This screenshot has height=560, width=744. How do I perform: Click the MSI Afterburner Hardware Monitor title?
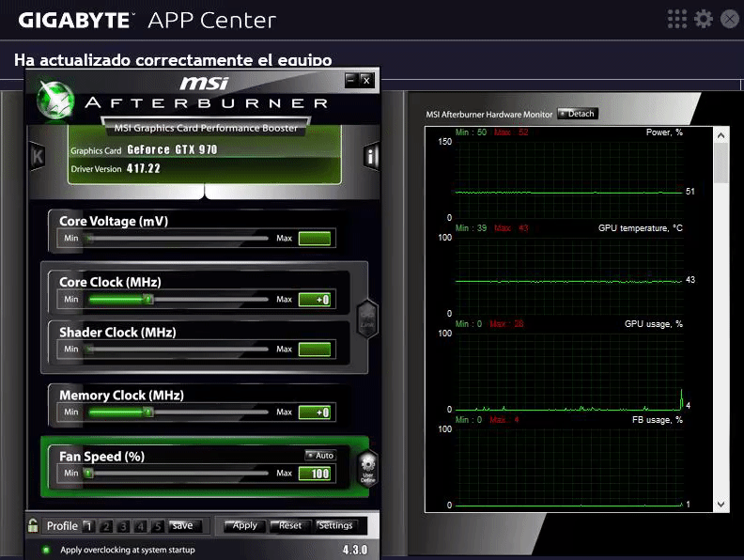pyautogui.click(x=489, y=115)
